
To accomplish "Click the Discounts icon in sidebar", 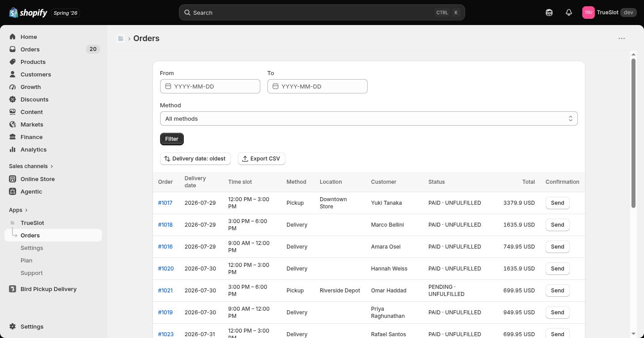I will click(13, 99).
